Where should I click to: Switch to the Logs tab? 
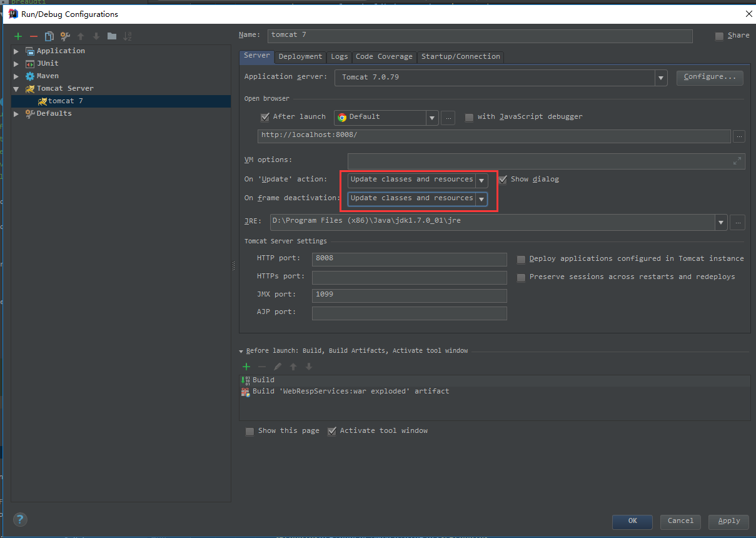tap(339, 57)
